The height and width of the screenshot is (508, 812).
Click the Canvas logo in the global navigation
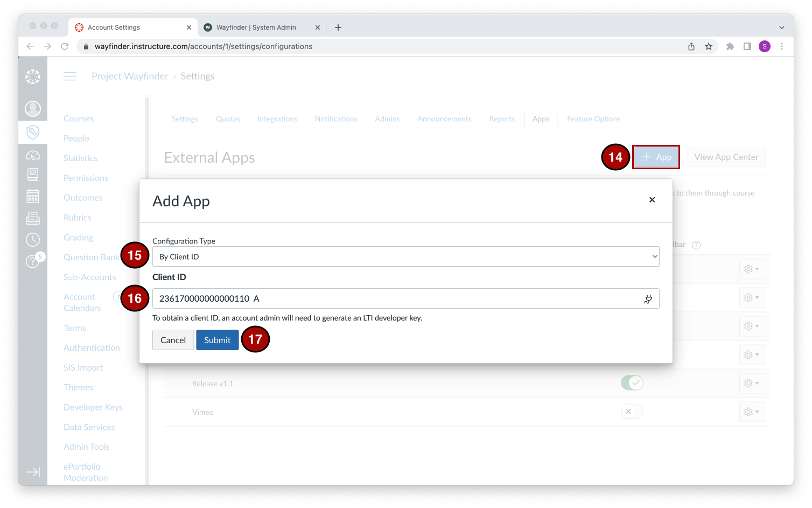(x=33, y=76)
